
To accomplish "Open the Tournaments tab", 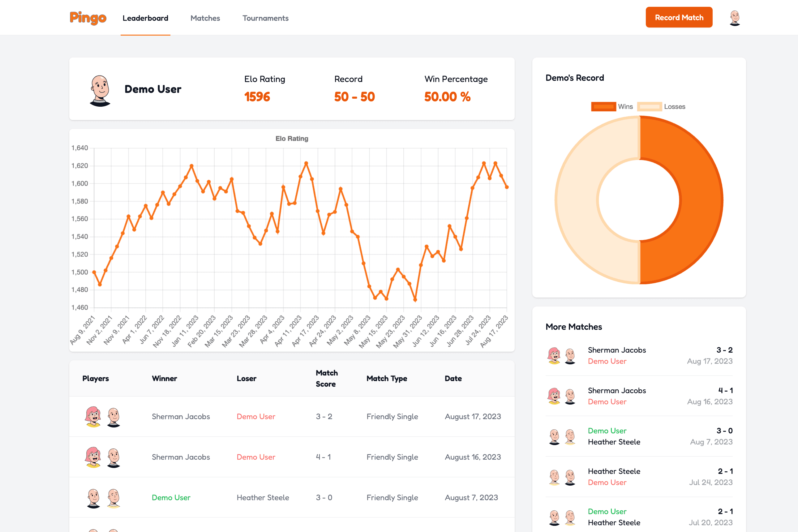I will click(265, 18).
